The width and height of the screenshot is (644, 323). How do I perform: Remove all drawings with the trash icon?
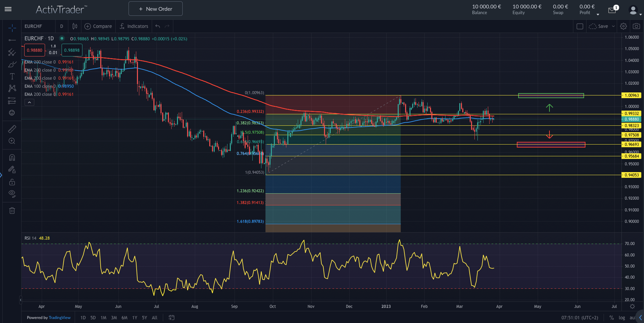click(x=12, y=210)
